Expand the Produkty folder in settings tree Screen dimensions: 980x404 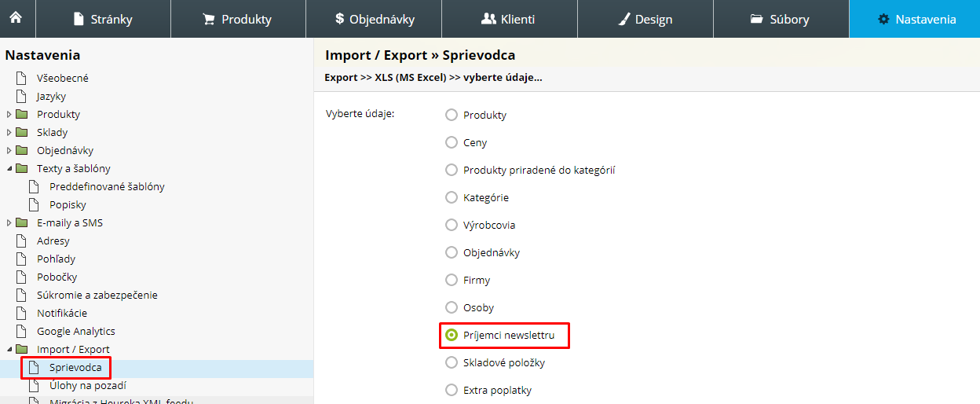9,114
